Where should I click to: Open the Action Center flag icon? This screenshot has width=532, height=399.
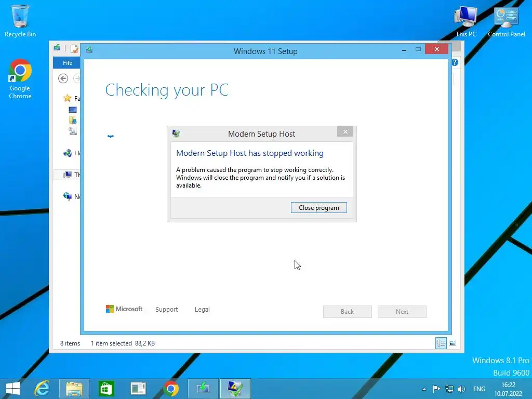pyautogui.click(x=436, y=389)
